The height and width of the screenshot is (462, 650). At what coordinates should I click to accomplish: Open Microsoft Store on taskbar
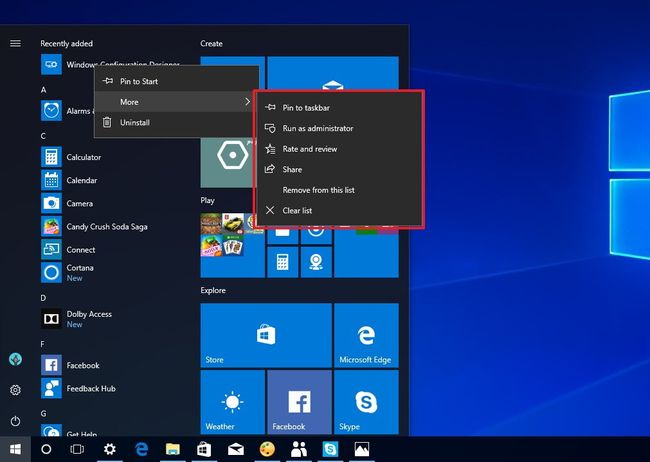click(204, 449)
